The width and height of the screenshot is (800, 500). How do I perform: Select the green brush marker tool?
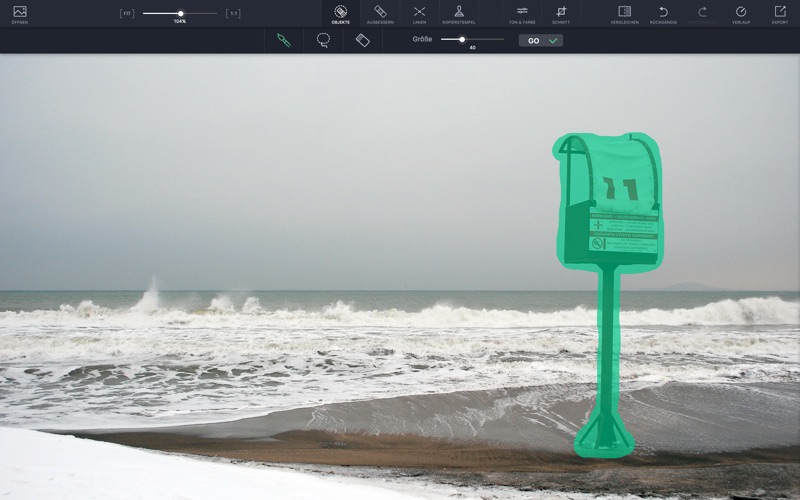(x=284, y=40)
